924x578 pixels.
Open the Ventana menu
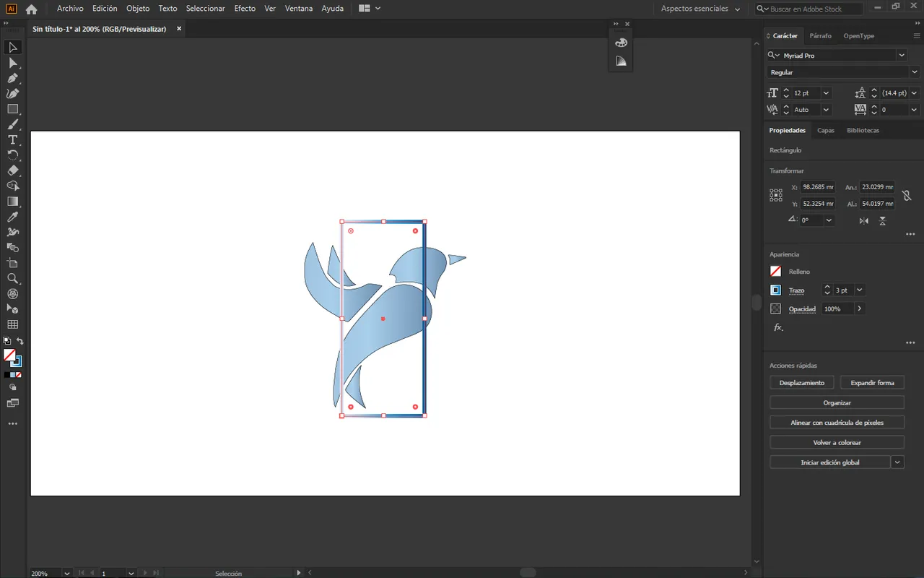(299, 9)
